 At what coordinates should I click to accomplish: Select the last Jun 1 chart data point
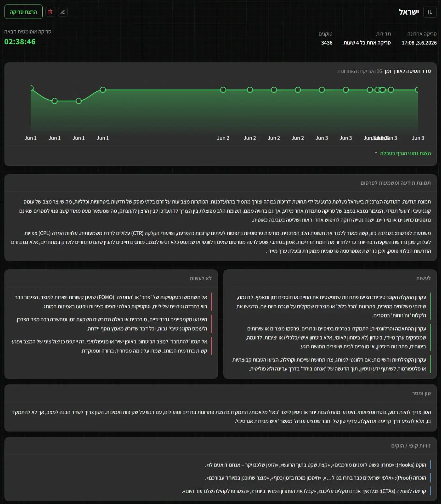pos(103,90)
